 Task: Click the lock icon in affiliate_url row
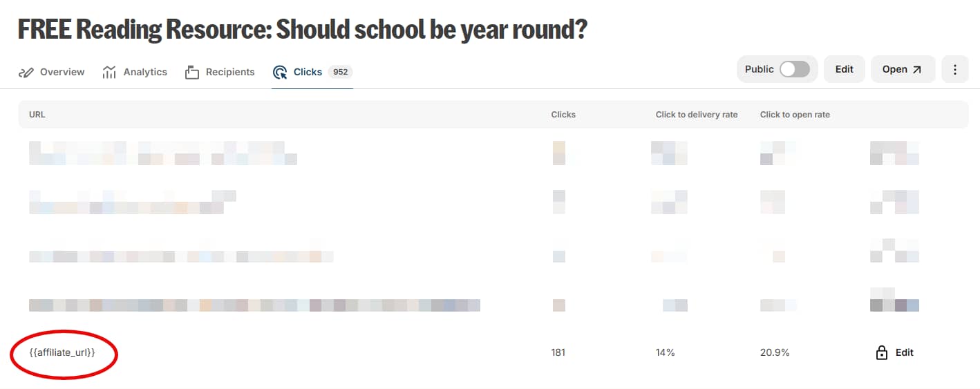(x=882, y=352)
